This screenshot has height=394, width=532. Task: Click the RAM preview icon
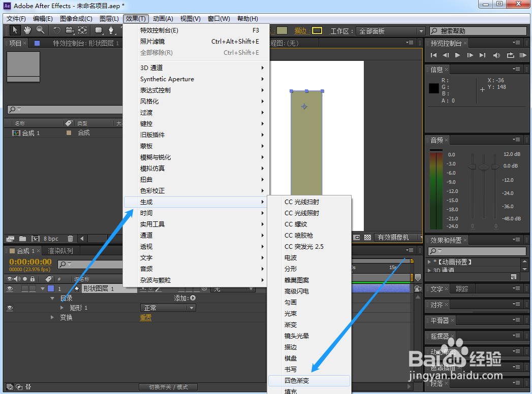click(x=523, y=55)
